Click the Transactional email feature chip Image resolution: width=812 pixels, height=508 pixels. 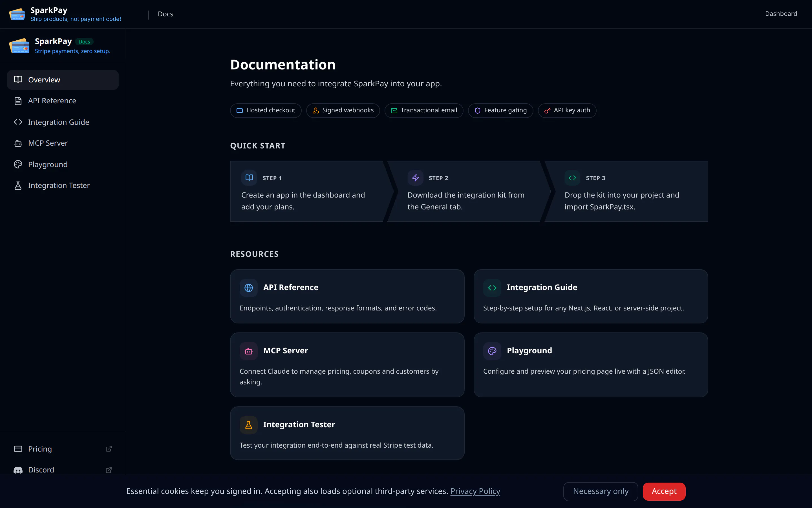coord(424,111)
